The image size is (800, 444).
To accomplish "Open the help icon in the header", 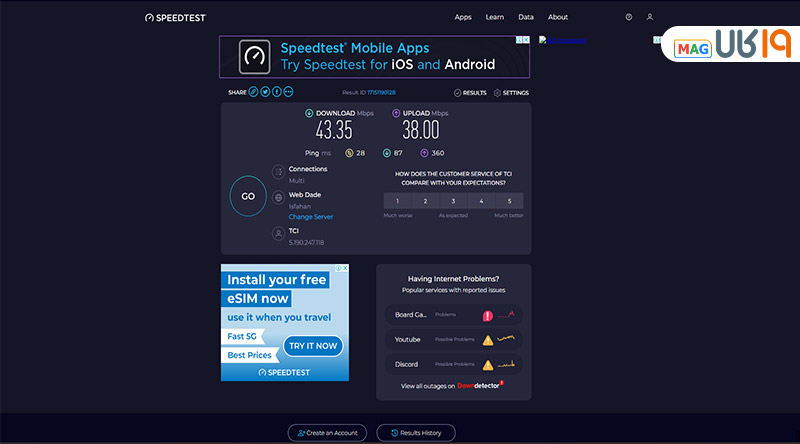I will coord(629,17).
